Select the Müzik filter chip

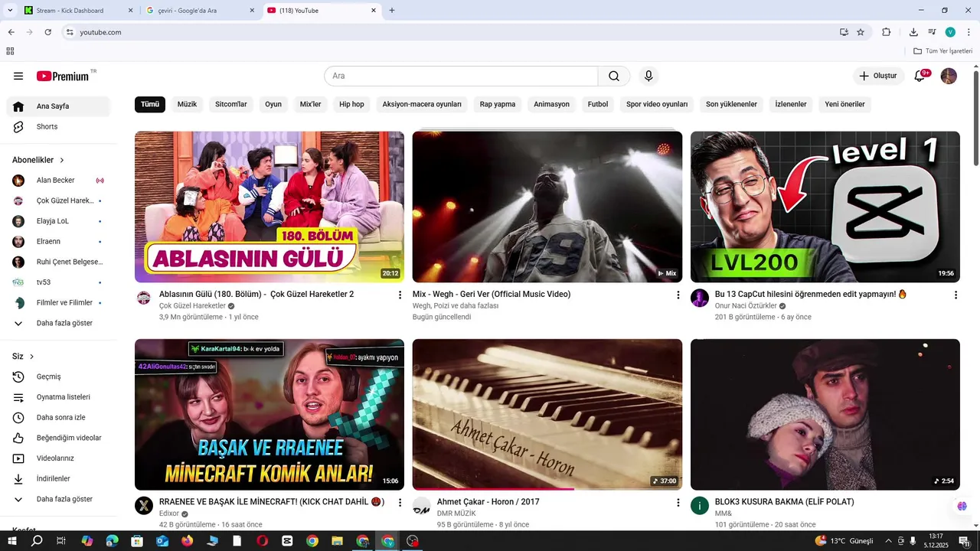pyautogui.click(x=187, y=104)
